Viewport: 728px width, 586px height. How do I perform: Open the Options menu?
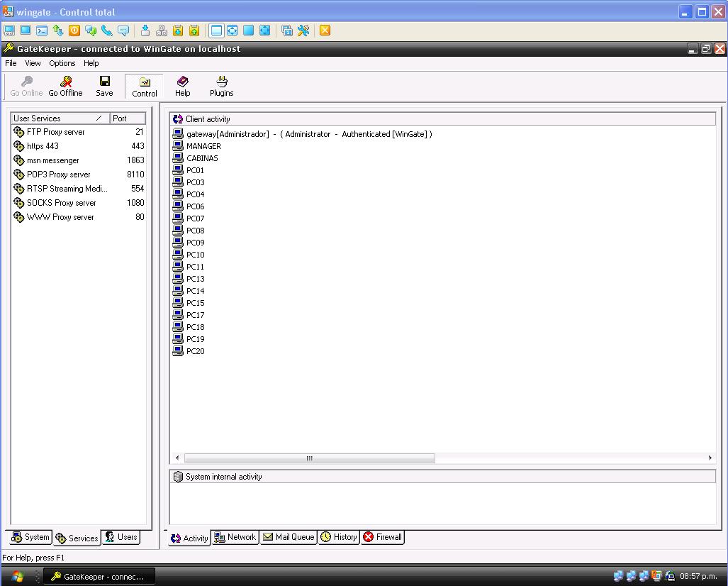tap(62, 63)
